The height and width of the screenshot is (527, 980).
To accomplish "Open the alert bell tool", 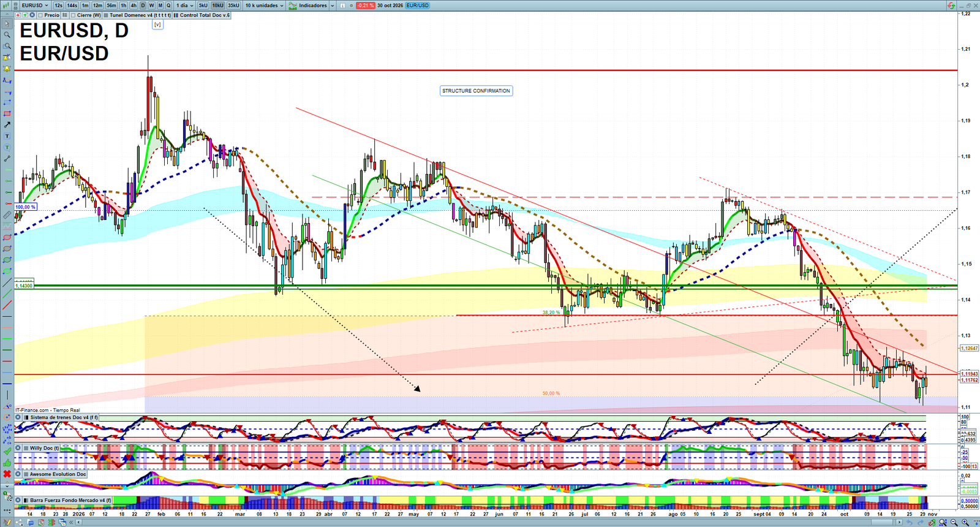I will [7, 69].
